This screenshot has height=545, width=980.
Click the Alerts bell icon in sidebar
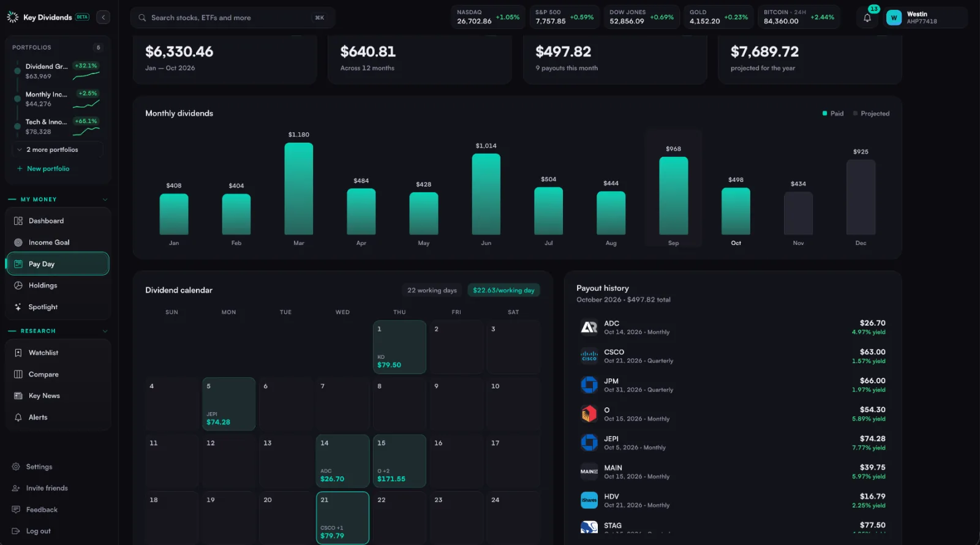[18, 418]
